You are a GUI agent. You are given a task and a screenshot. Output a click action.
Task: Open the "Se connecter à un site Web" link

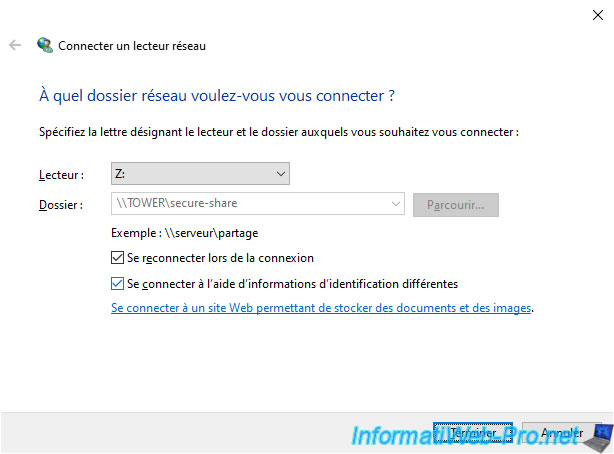click(321, 309)
